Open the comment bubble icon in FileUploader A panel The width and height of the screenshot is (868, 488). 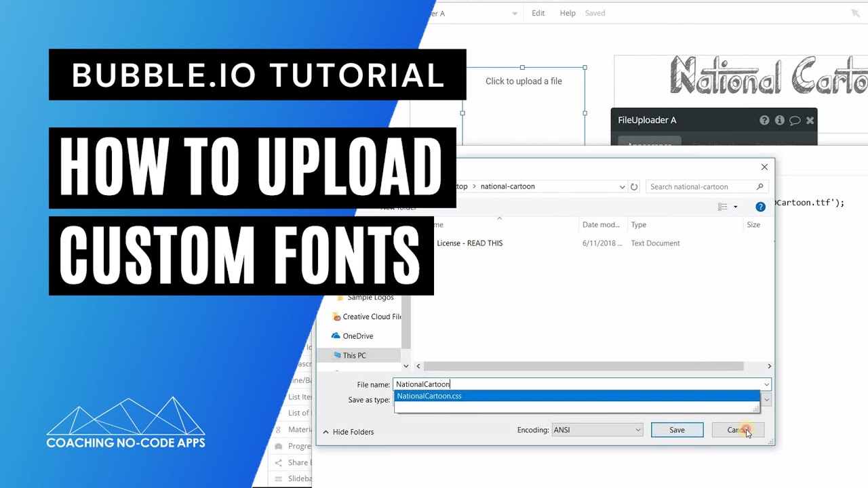click(795, 121)
